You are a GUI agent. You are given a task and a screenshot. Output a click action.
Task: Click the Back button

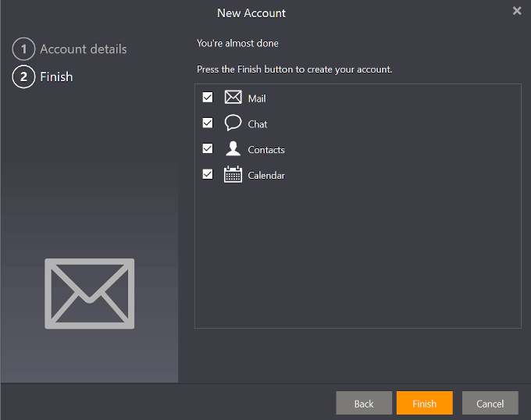364,403
